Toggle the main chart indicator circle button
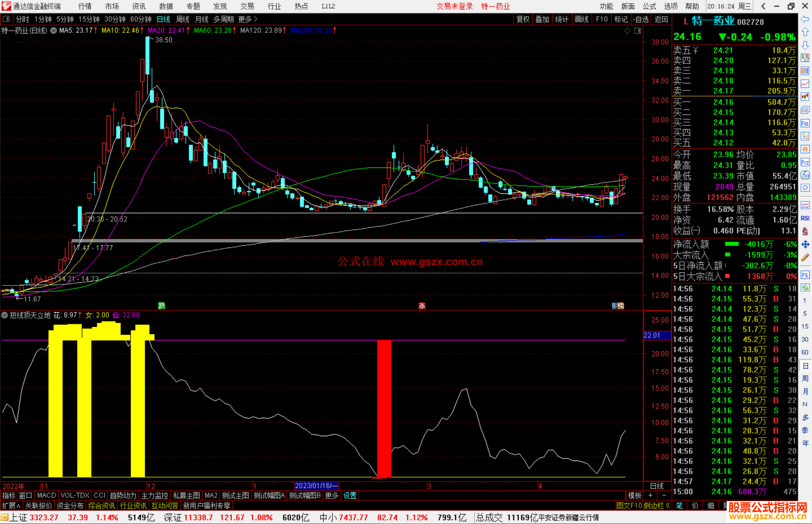 pyautogui.click(x=54, y=30)
